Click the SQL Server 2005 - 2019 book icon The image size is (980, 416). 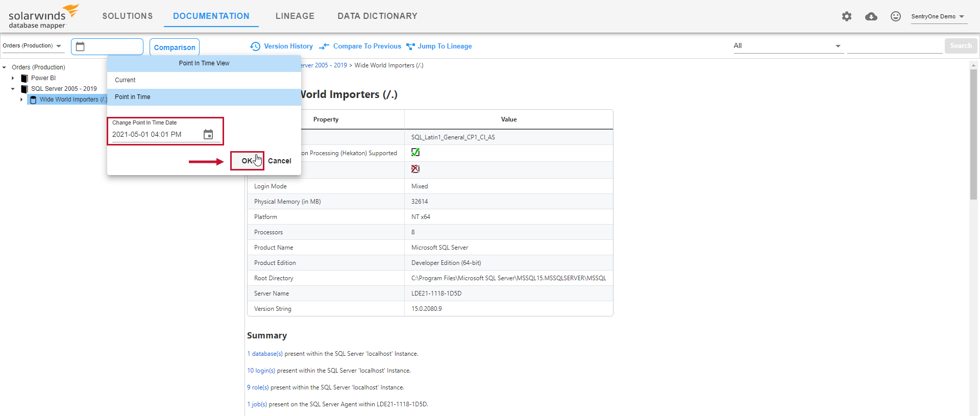(x=24, y=89)
